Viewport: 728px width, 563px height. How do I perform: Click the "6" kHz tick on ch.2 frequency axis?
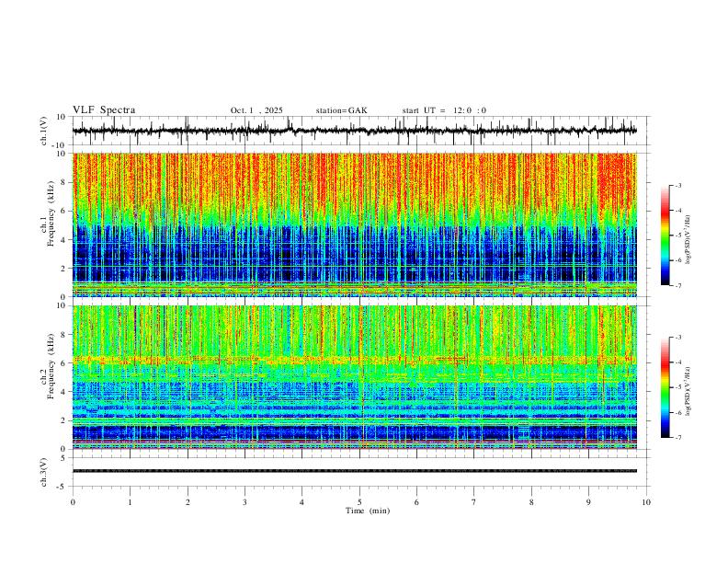tap(63, 362)
